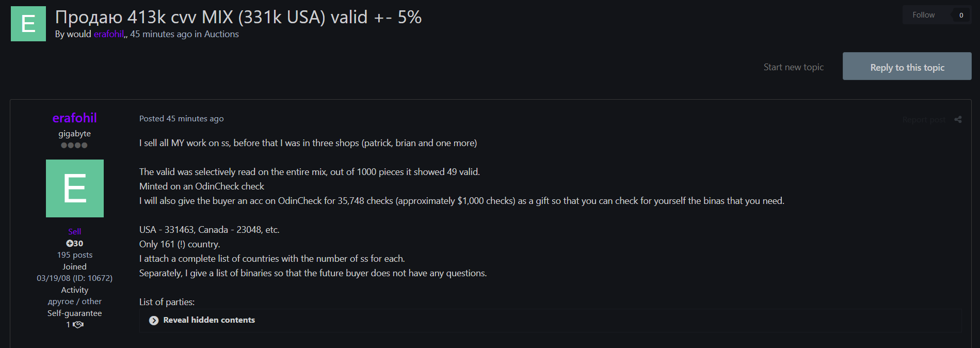Click the Start new topic link
The width and height of the screenshot is (980, 348).
tap(793, 67)
